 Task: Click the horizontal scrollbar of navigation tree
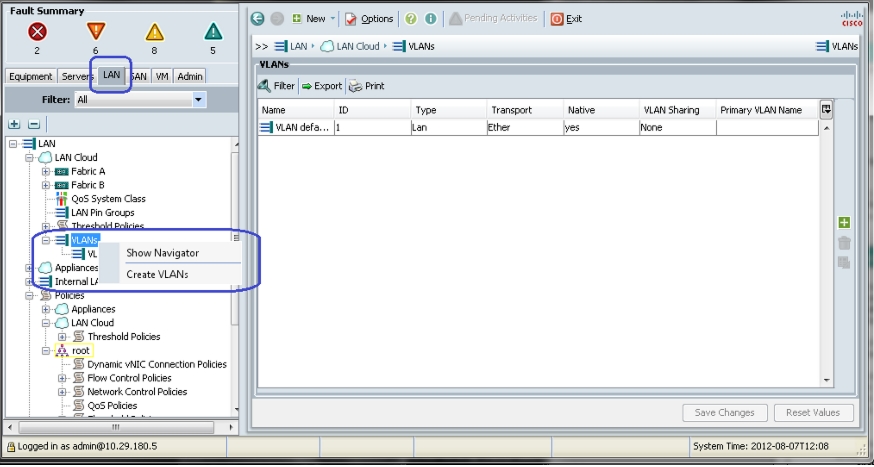(116, 427)
